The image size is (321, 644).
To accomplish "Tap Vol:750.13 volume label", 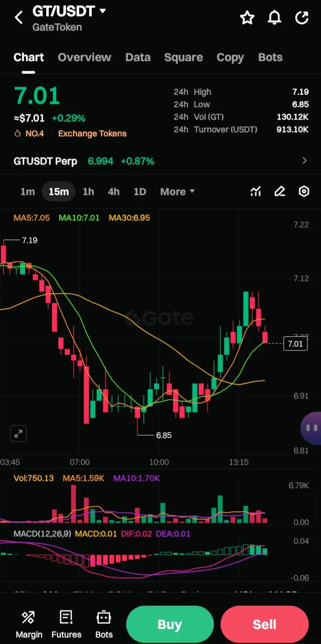I will click(x=34, y=478).
